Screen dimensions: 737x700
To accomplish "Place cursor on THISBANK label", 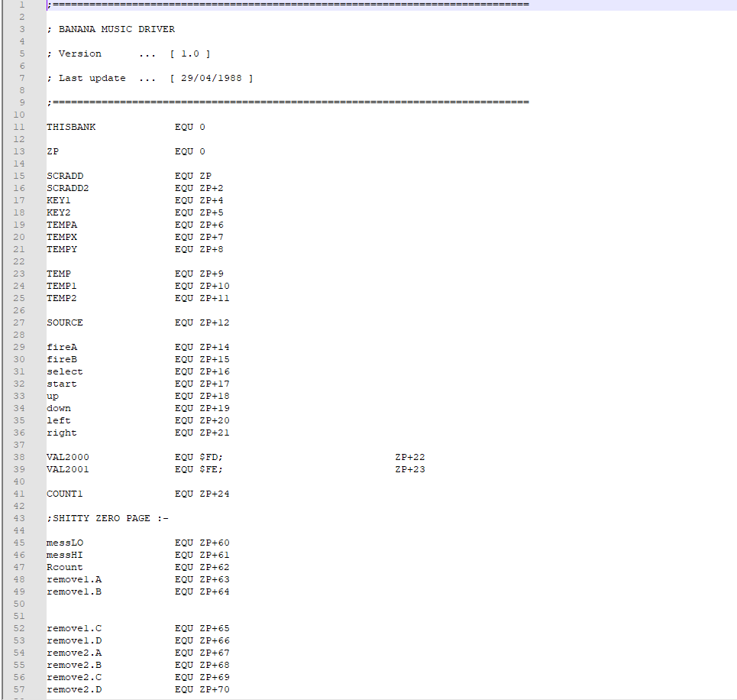I will click(71, 127).
